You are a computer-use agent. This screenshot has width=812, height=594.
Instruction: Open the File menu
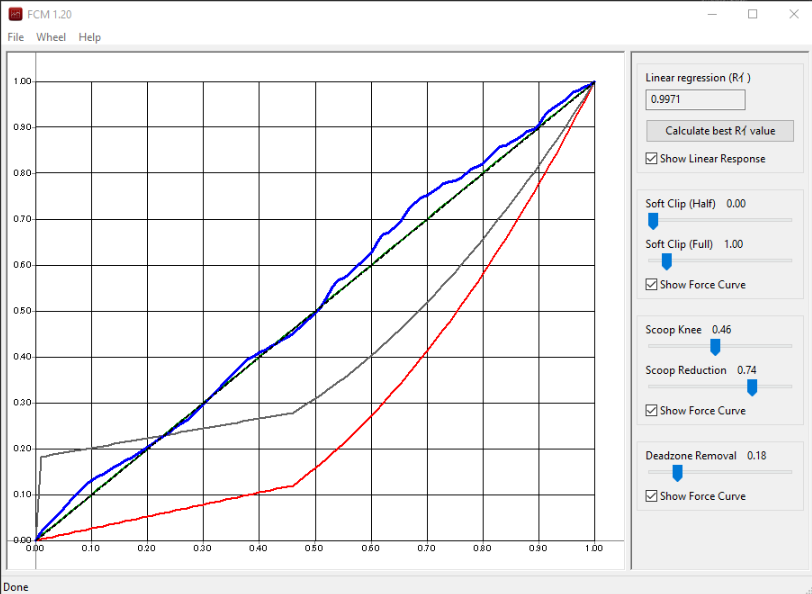coord(15,37)
